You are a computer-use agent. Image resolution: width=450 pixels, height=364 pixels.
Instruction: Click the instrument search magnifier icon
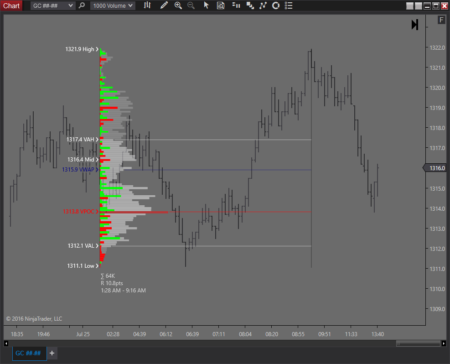point(82,5)
